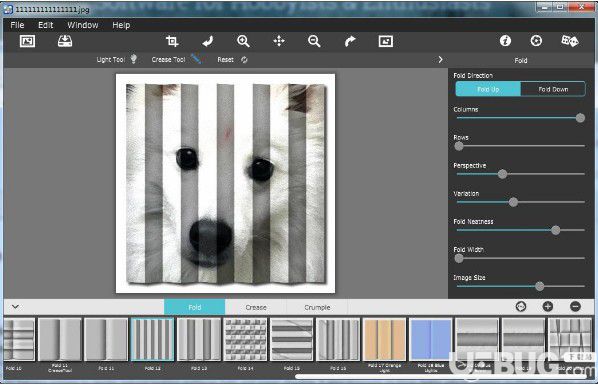Select the Fold 13 preset thumbnail
This screenshot has height=386, width=598.
(199, 339)
